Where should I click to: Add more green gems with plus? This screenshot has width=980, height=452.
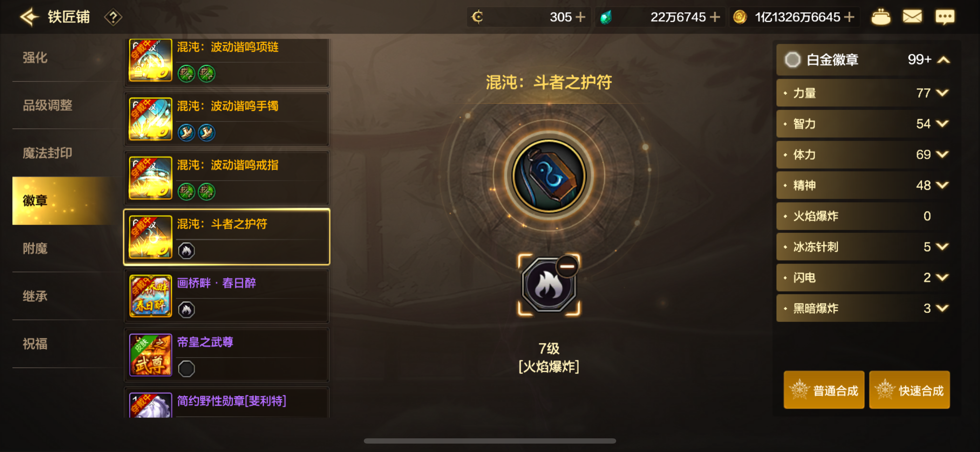click(715, 17)
